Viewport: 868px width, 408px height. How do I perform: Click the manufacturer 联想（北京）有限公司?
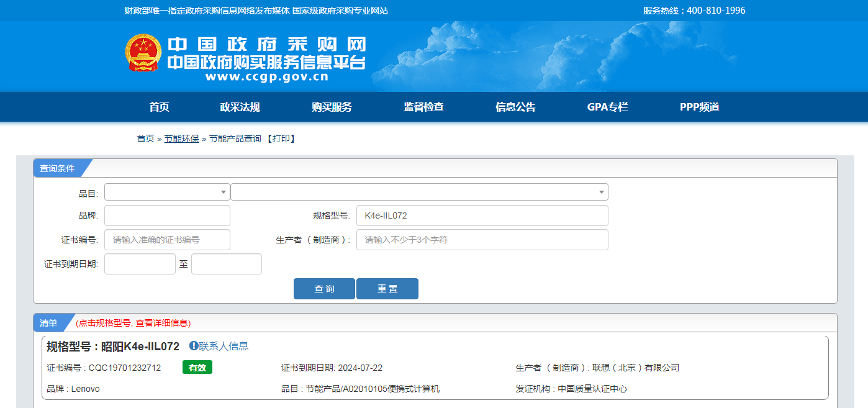pyautogui.click(x=636, y=368)
